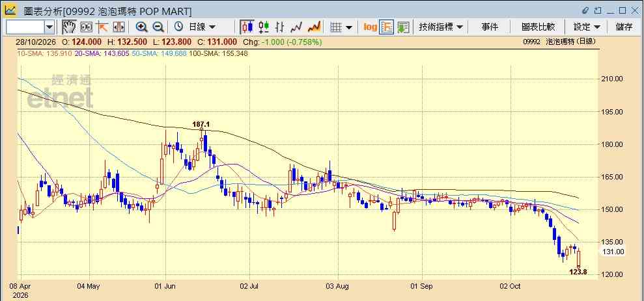Toggle log scale
Image resolution: width=644 pixels, height=301 pixels.
click(370, 27)
